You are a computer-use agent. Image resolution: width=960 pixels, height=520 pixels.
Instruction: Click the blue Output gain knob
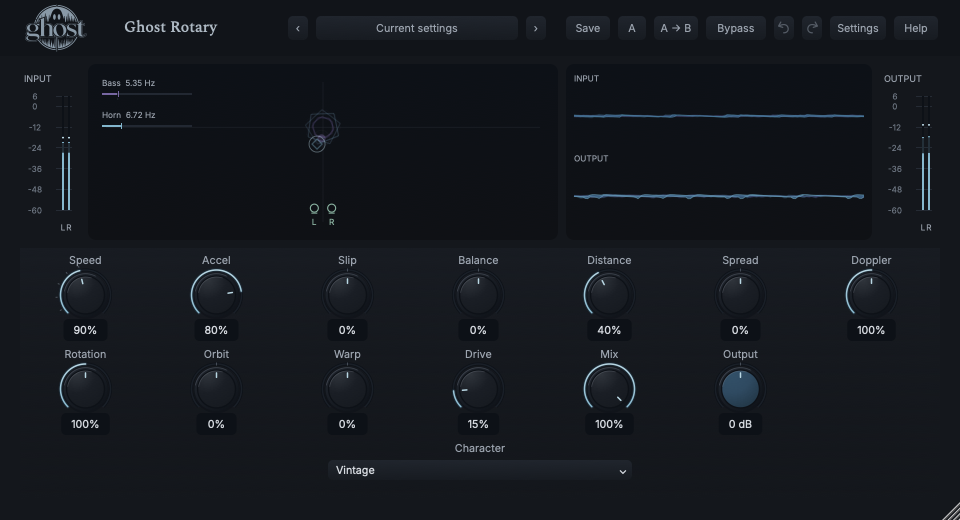point(740,389)
